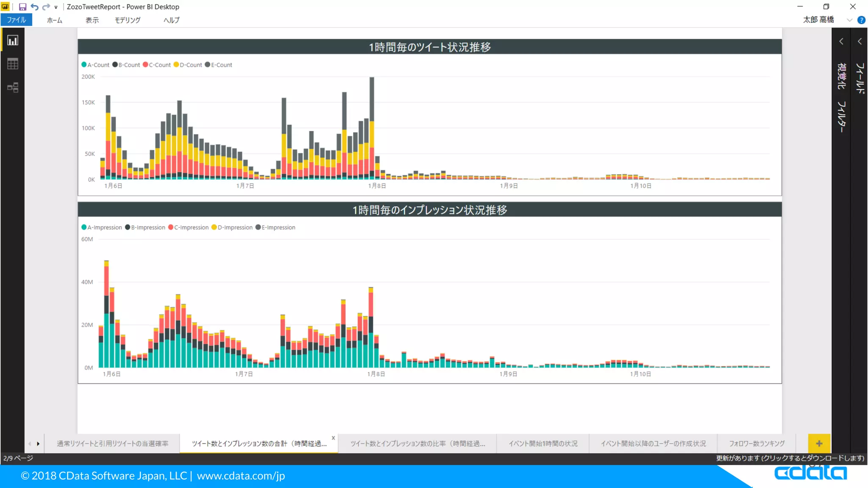Viewport: 868px width, 488px height.
Task: Open the blue help question-mark icon
Action: point(861,20)
